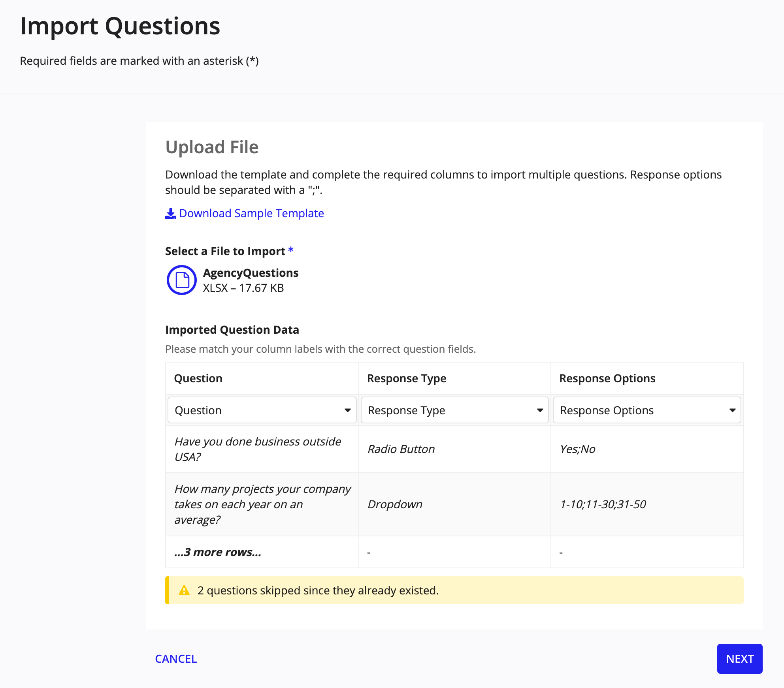784x688 pixels.
Task: Click the Imported Question Data heading
Action: [x=232, y=330]
